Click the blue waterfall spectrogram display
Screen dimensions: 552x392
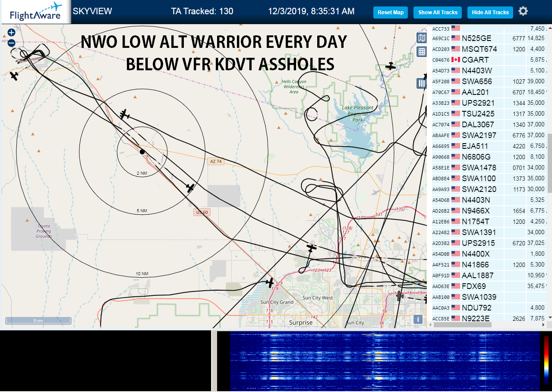[x=385, y=361]
